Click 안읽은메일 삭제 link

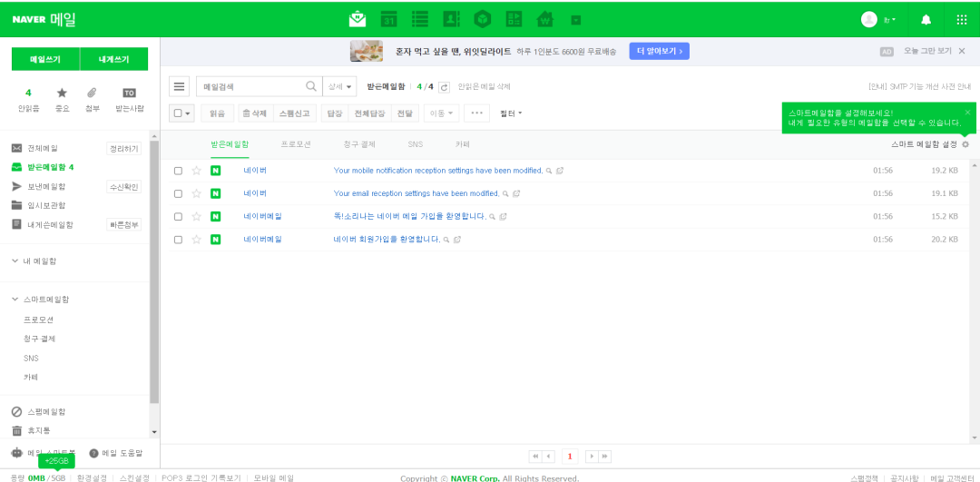coord(484,87)
